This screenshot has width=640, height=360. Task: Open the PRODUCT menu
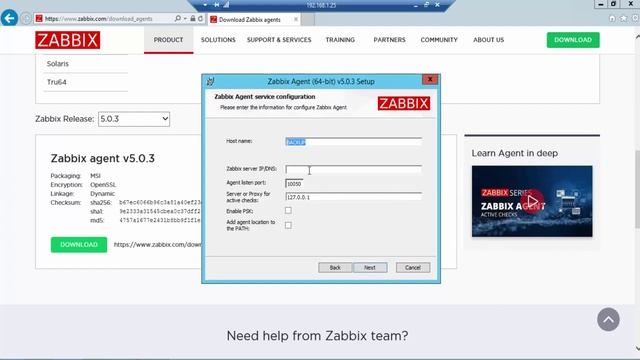(x=168, y=40)
